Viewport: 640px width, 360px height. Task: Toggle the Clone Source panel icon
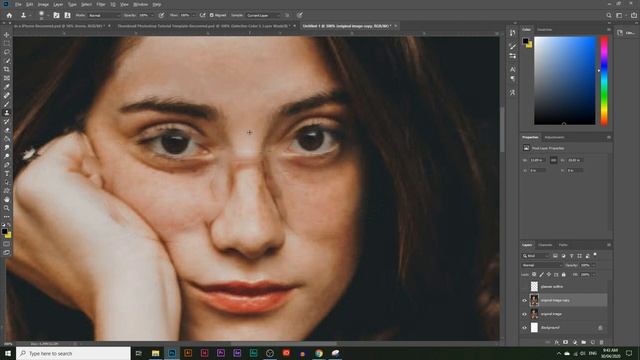[67, 15]
